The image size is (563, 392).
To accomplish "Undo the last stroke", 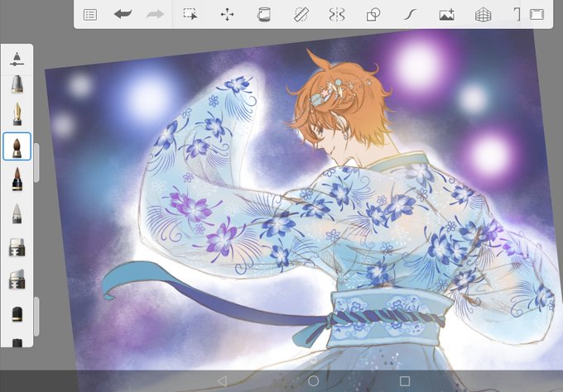I will click(x=123, y=14).
